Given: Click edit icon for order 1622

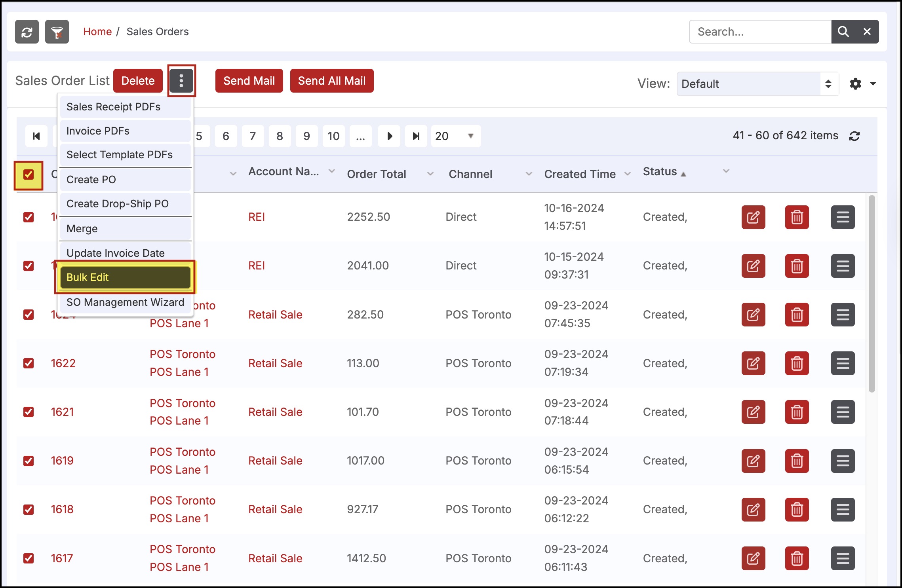Looking at the screenshot, I should click(753, 363).
